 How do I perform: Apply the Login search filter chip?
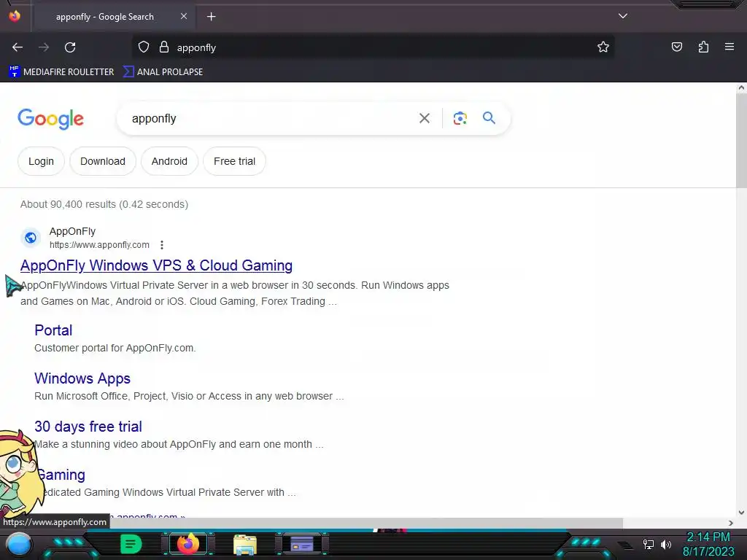coord(41,161)
